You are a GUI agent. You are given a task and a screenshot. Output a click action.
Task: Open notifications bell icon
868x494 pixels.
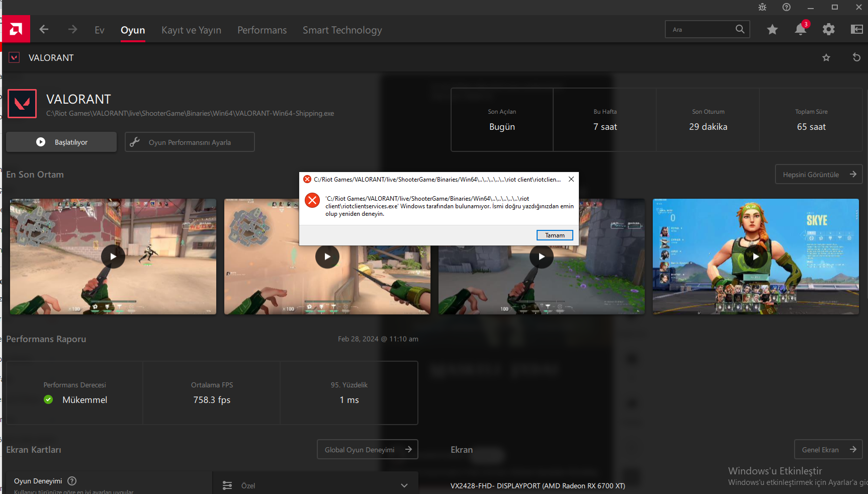pos(801,29)
